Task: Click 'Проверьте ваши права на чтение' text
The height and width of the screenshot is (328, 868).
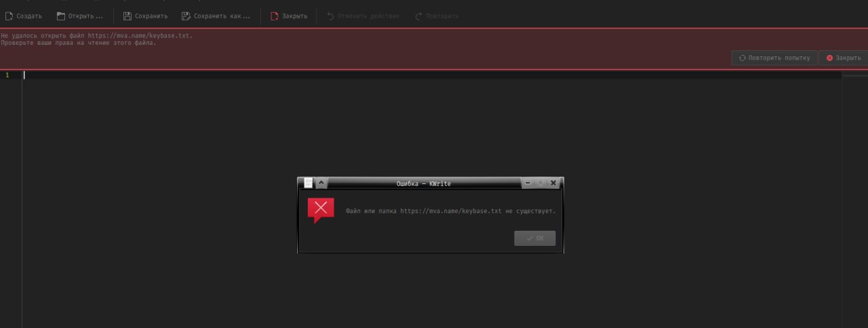Action: click(78, 43)
